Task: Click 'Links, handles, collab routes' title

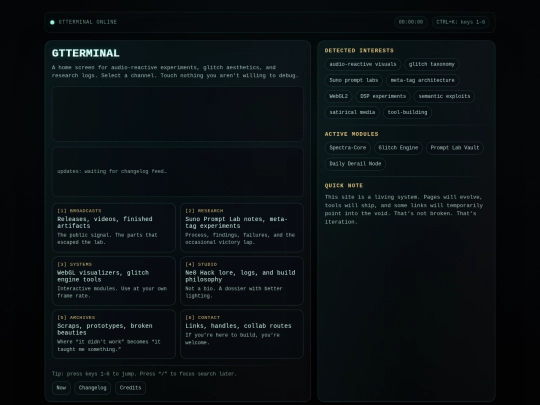Action: (238, 326)
